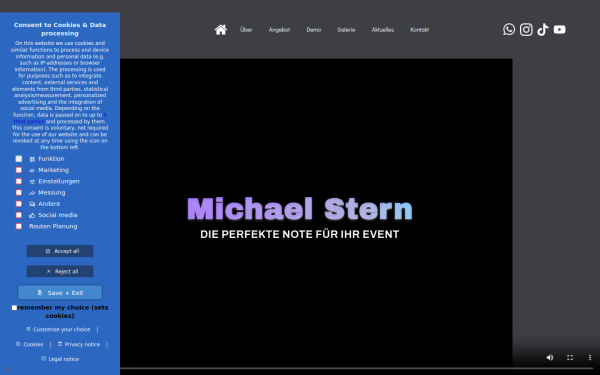The image size is (600, 375).
Task: Open the Angebot menu item
Action: point(279,29)
